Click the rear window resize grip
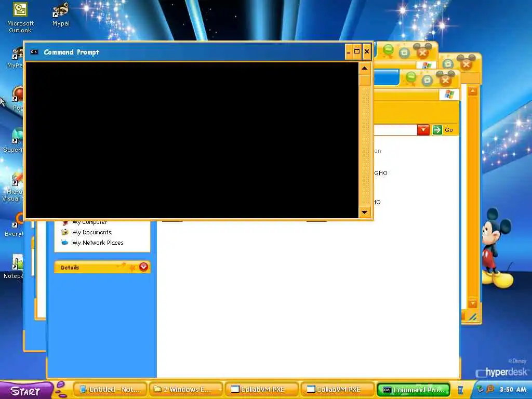 (473, 317)
